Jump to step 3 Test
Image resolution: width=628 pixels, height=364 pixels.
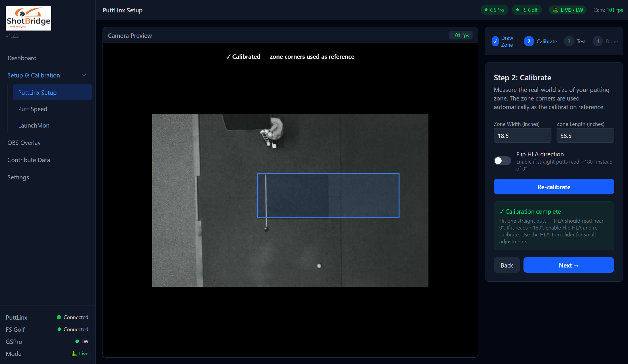[575, 41]
